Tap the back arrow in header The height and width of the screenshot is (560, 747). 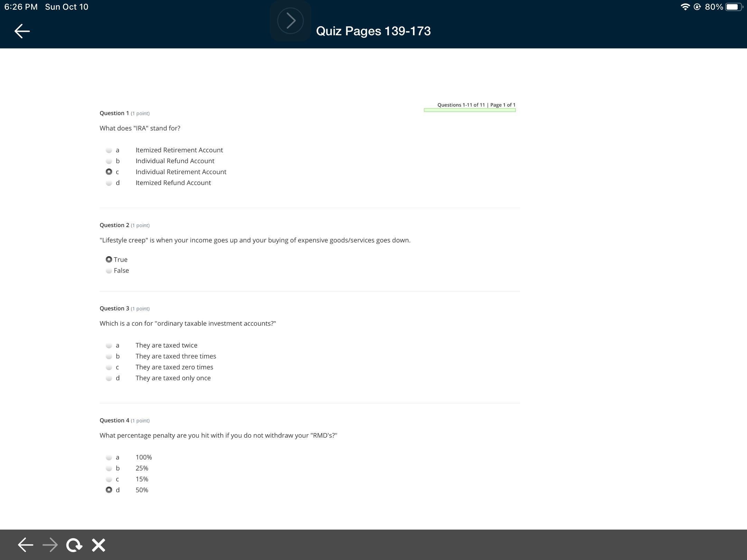tap(22, 31)
